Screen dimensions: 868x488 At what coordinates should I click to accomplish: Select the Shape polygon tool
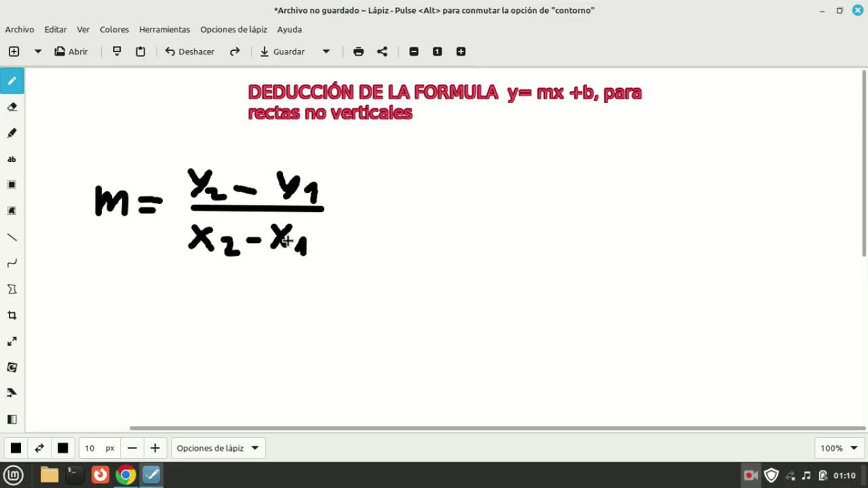pyautogui.click(x=12, y=289)
